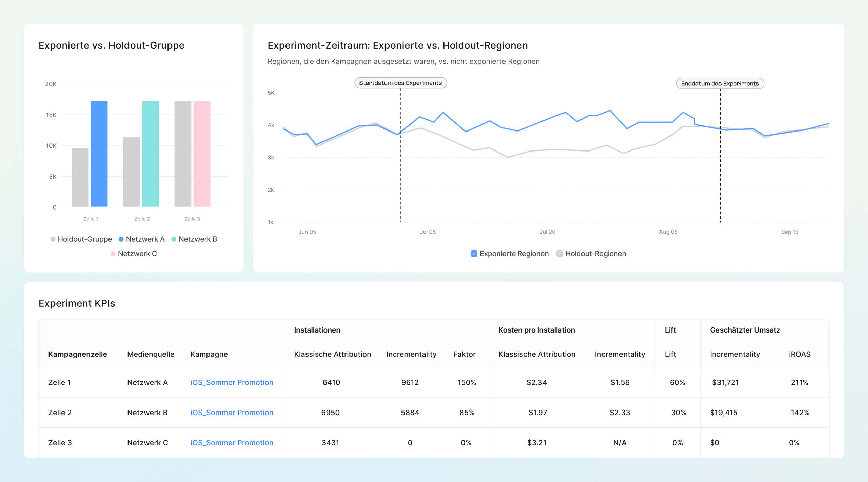This screenshot has height=482, width=868.
Task: Click the Netzwerk C legend dot
Action: click(113, 254)
